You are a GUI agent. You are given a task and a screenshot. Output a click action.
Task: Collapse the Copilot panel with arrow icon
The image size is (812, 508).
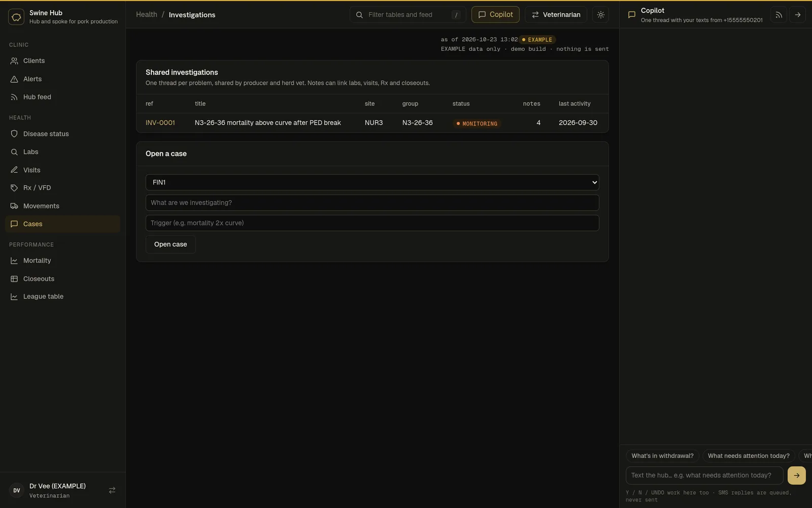click(x=797, y=15)
